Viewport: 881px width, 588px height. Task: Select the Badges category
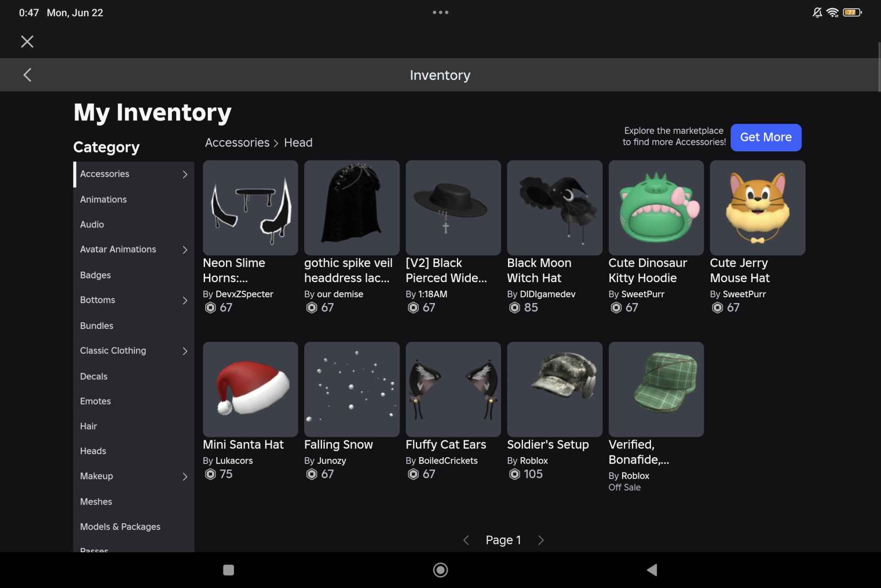click(x=134, y=275)
